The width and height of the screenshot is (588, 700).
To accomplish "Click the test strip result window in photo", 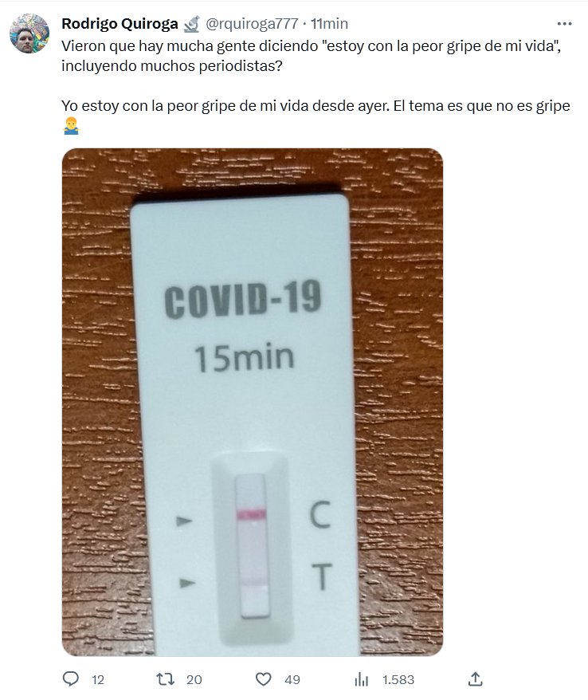I will click(253, 546).
